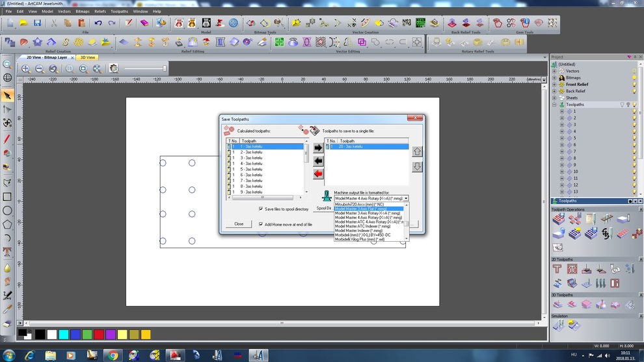Move selected toolpath up with up arrow
644x362 pixels.
point(417,151)
